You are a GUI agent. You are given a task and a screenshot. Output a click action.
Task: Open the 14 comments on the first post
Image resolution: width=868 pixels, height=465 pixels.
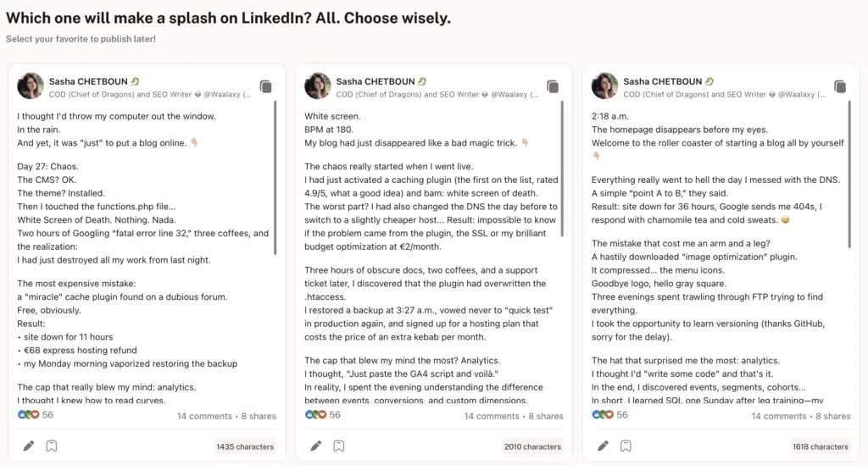pyautogui.click(x=204, y=416)
